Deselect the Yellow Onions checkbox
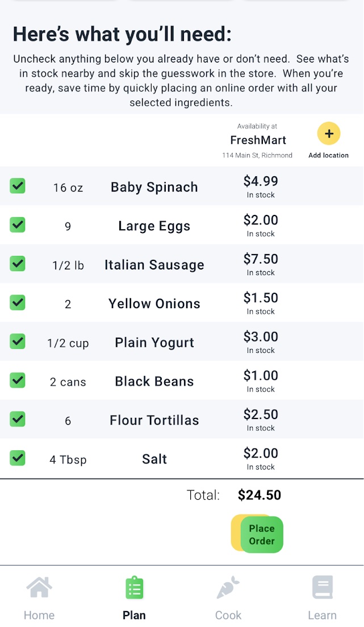 click(x=18, y=302)
